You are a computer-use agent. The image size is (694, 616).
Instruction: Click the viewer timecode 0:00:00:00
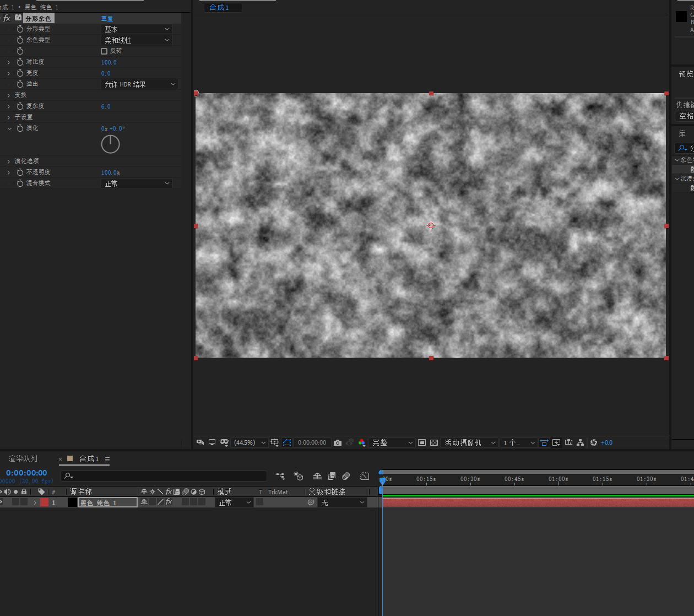pos(312,442)
